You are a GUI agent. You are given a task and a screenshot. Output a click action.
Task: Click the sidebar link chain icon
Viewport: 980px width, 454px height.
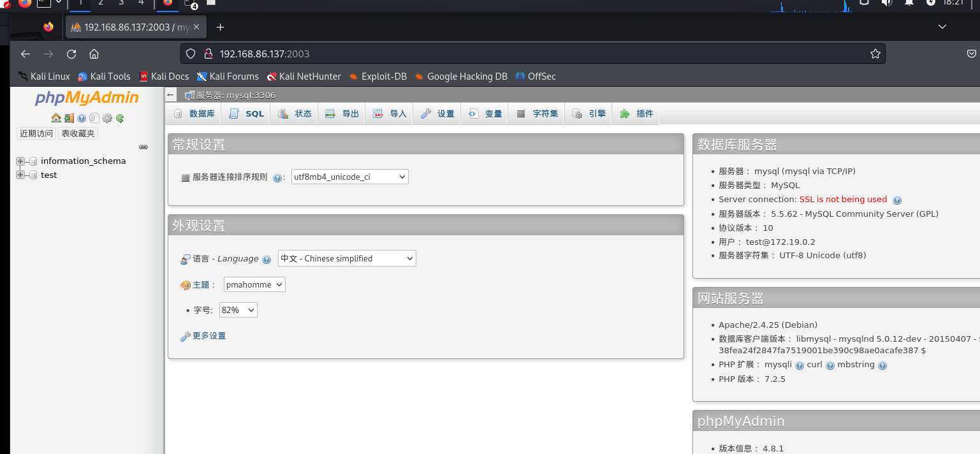point(143,147)
